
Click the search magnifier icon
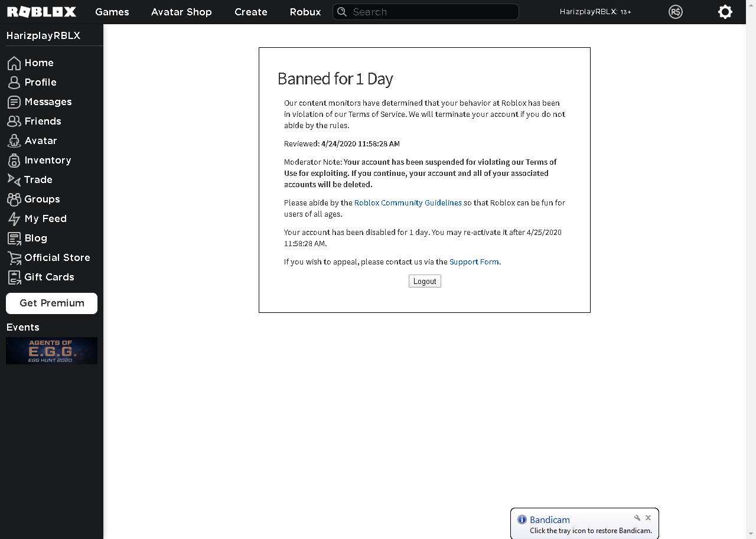point(342,12)
